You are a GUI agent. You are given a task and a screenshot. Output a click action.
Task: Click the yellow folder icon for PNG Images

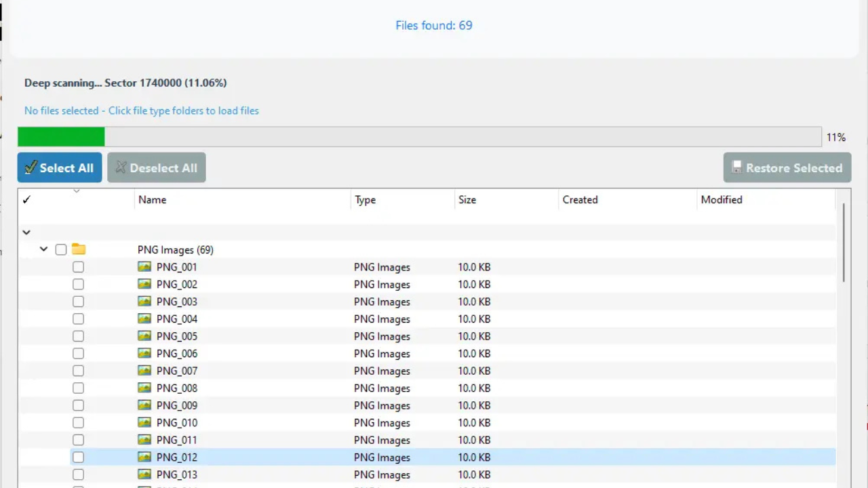click(79, 249)
